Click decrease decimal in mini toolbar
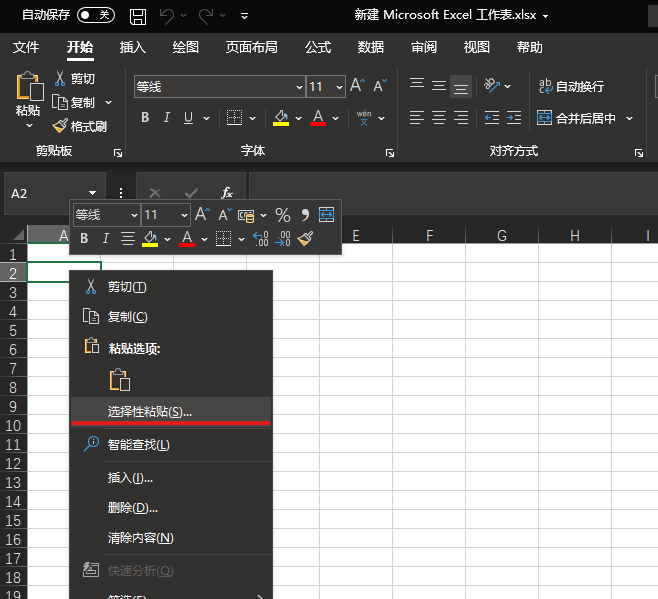 click(283, 239)
